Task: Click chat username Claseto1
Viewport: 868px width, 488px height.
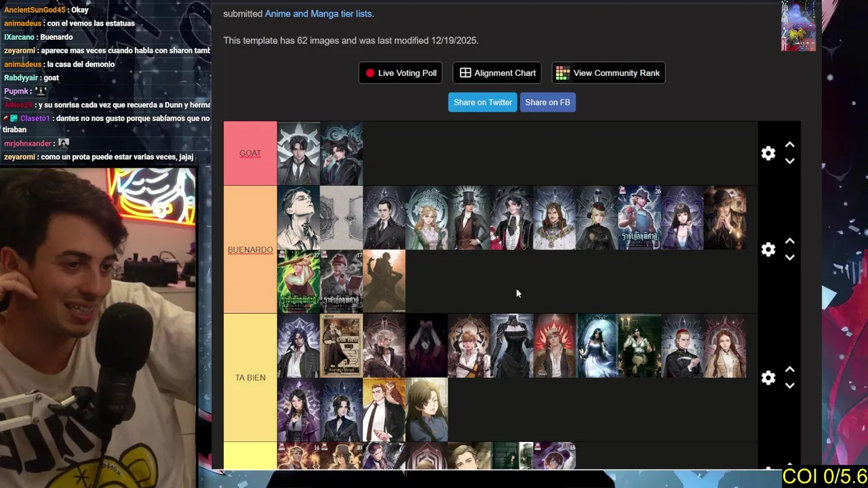Action: click(35, 119)
